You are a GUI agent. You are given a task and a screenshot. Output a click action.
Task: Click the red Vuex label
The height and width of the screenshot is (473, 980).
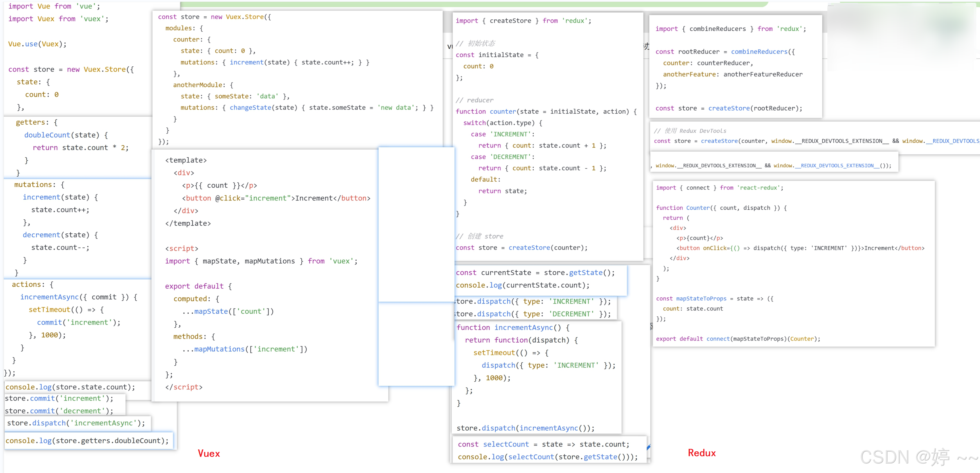[209, 453]
